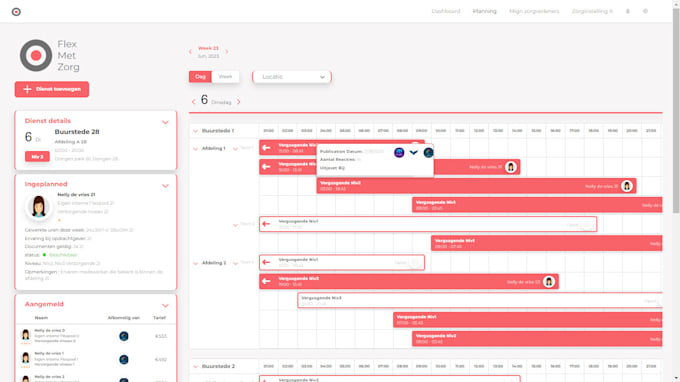Click the arrow icon on the first Afdeling 2 open shift
The image size is (680, 382).
[266, 262]
